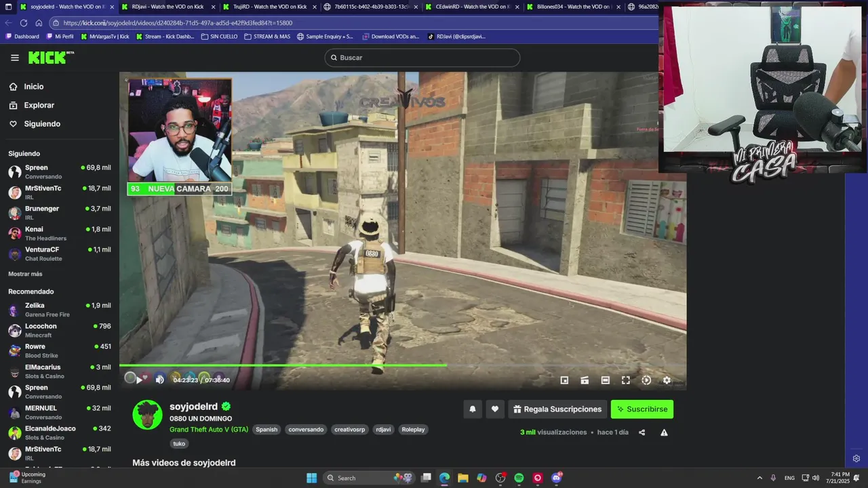Open the Grand Theft Auto V category link
Screen dimensions: 868x488
(209, 430)
